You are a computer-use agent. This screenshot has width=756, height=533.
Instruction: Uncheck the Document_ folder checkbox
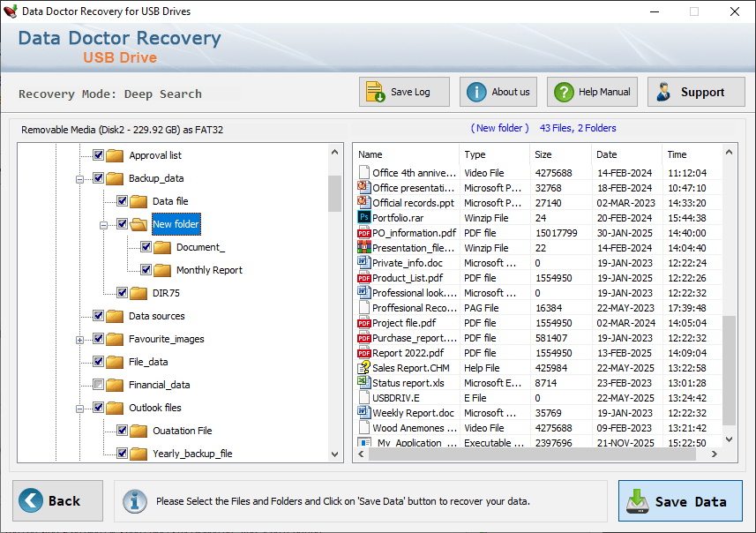pos(146,246)
